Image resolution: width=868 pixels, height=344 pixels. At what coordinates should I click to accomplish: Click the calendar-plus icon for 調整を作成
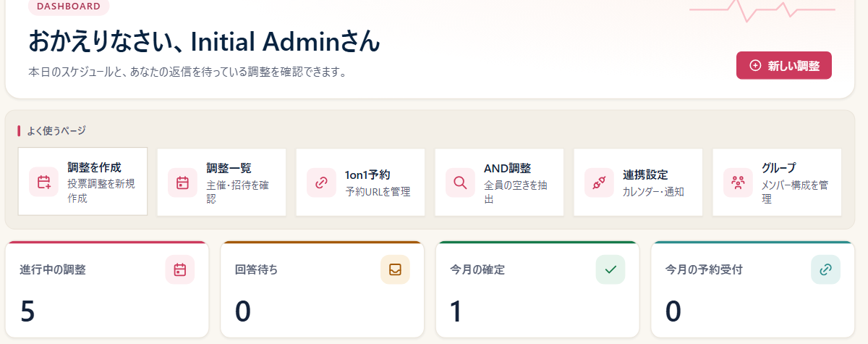43,182
